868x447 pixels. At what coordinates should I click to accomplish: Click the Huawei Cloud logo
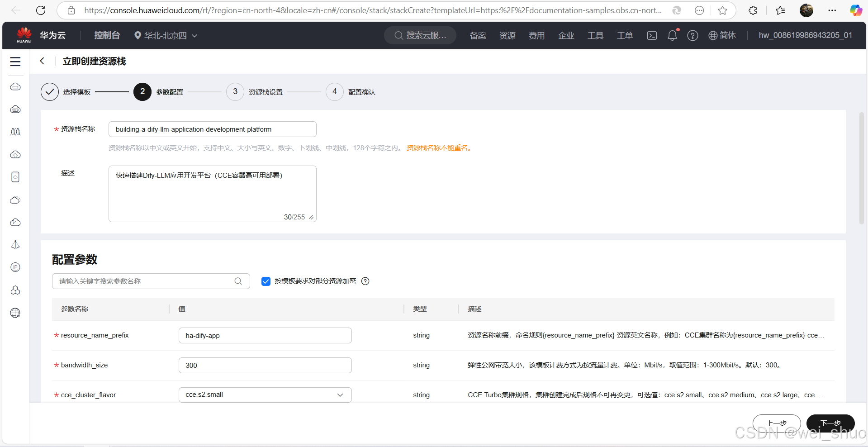pos(24,35)
